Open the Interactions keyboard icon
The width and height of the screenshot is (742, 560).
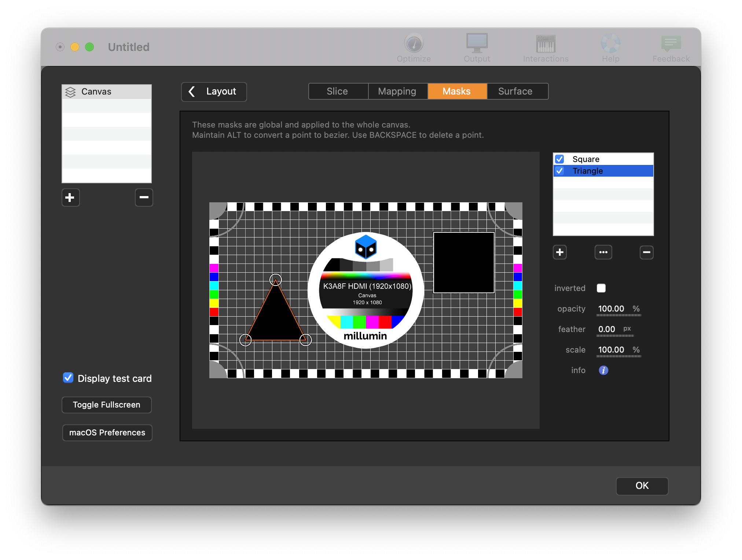point(546,44)
